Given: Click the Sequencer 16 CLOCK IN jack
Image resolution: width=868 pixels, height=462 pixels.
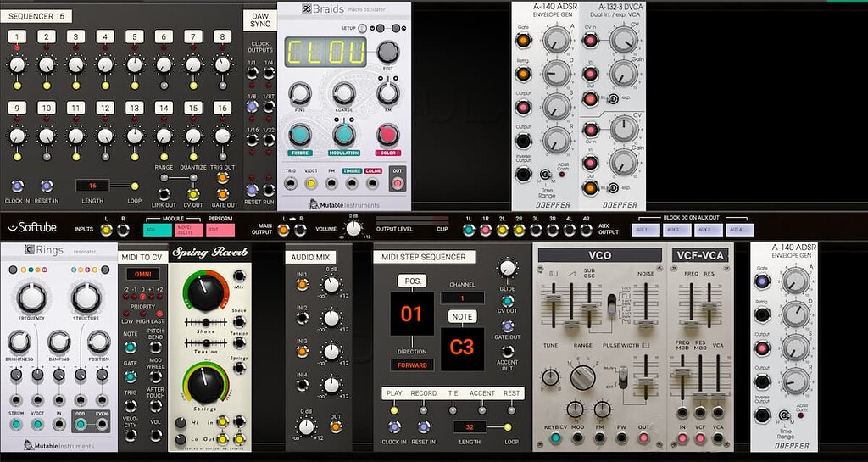Looking at the screenshot, I should tap(17, 186).
